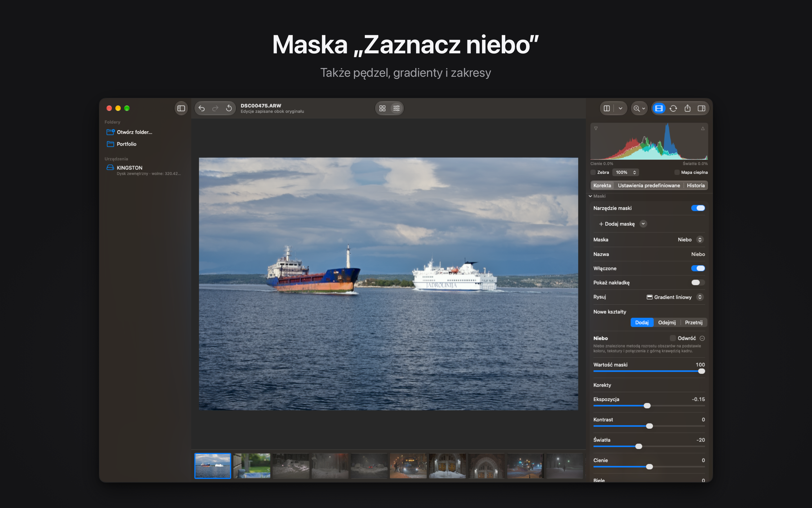Adjust the Wartość maski slider
Viewport: 812px width, 508px height.
coord(649,371)
